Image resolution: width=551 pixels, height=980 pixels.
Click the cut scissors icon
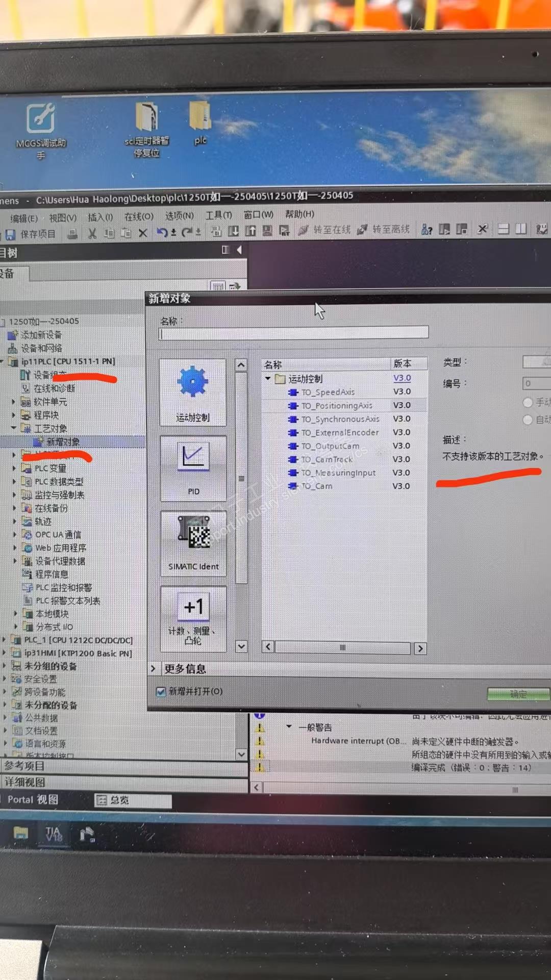click(92, 234)
